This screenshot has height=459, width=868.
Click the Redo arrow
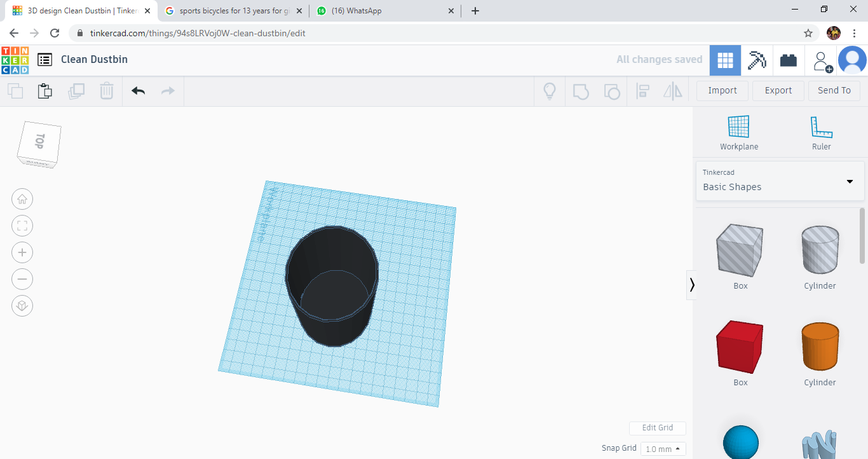168,91
